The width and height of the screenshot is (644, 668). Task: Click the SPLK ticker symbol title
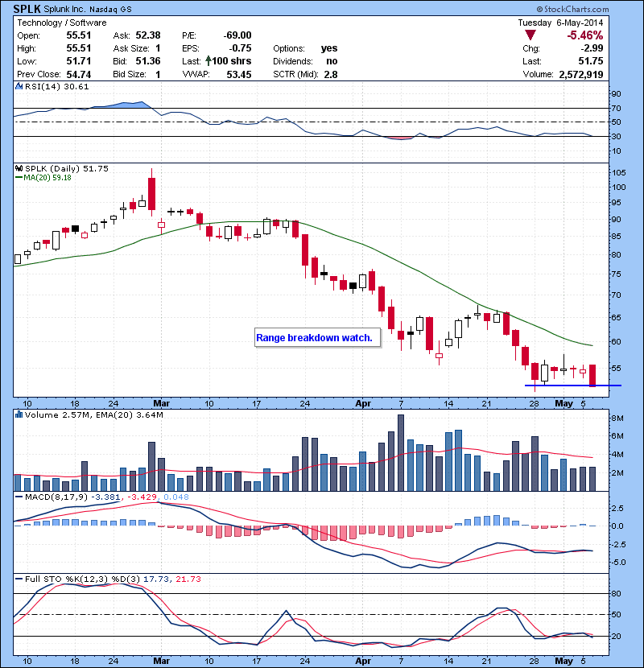(x=27, y=9)
